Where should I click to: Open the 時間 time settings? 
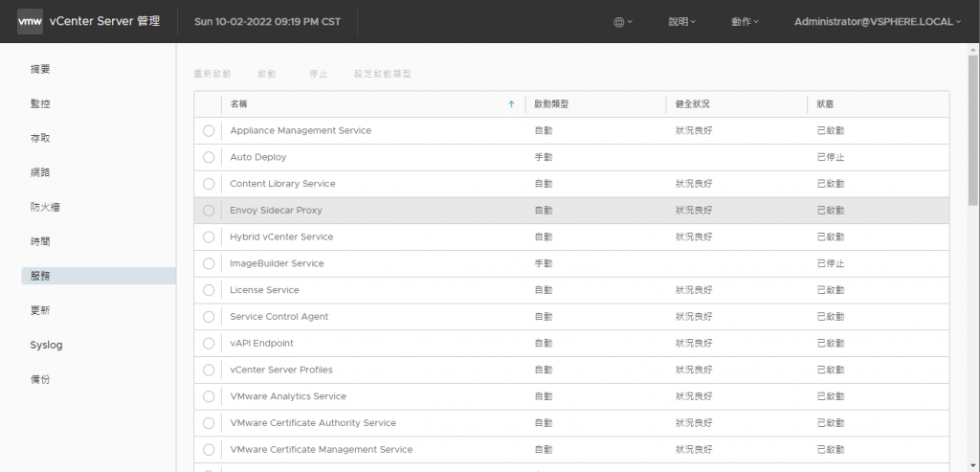pyautogui.click(x=40, y=241)
